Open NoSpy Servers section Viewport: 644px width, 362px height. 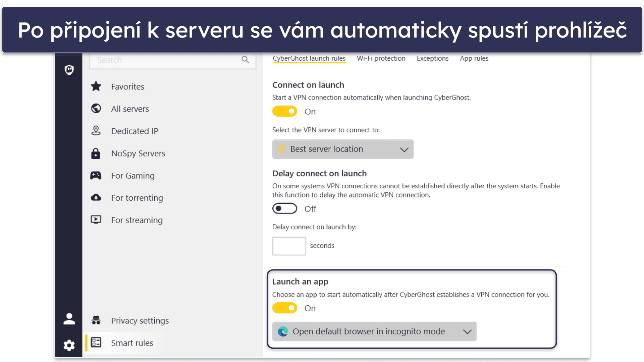[x=138, y=153]
